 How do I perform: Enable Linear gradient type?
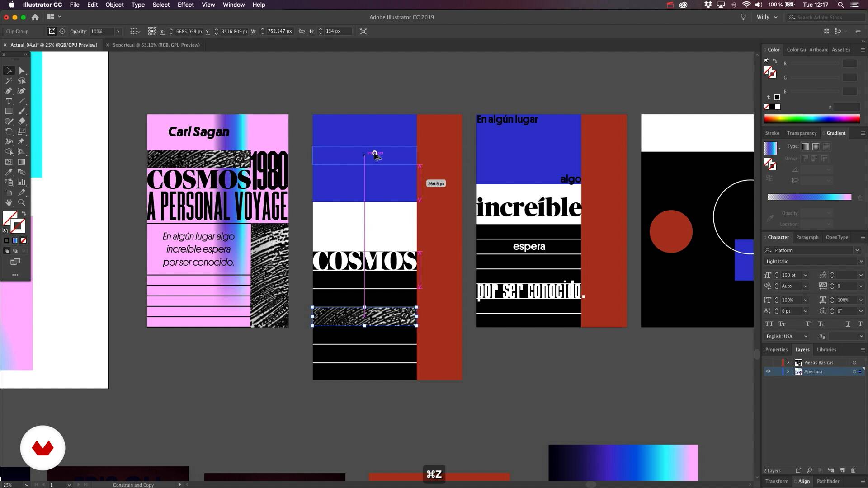pos(805,146)
